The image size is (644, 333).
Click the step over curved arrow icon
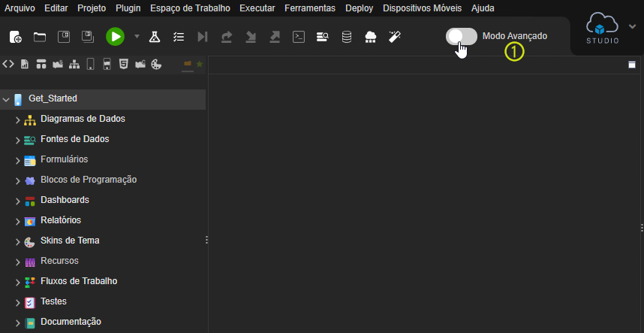point(227,37)
